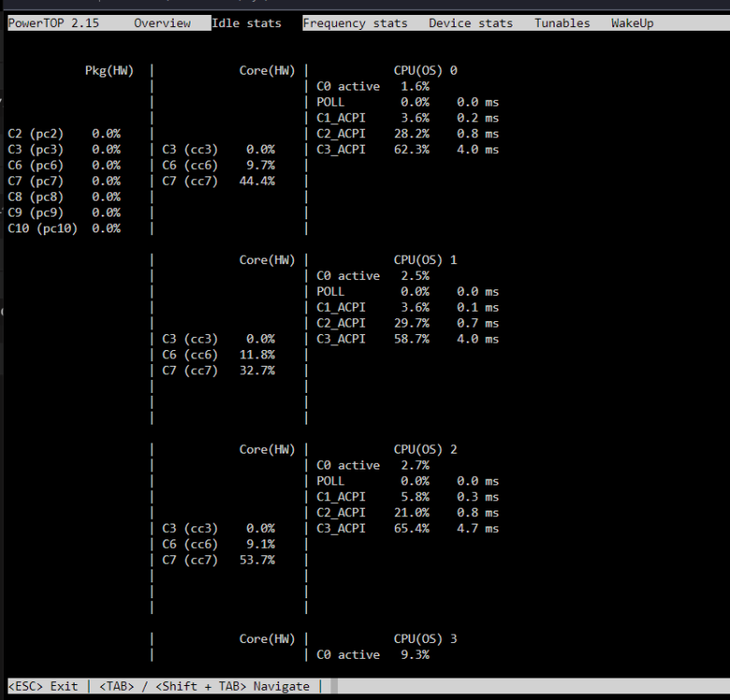Screen dimensions: 730x700
Task: Open the Device stats tab
Action: point(470,23)
